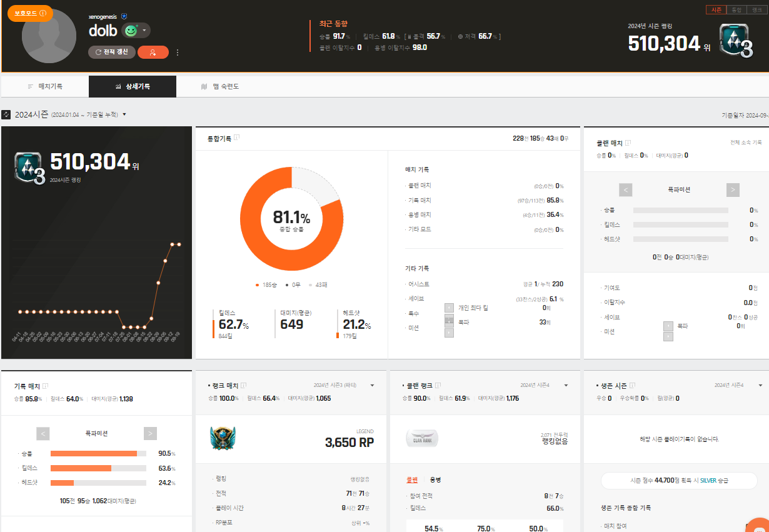Click the info icon beside 종합기록
Viewport: 769px width, 532px height.
coord(237,138)
